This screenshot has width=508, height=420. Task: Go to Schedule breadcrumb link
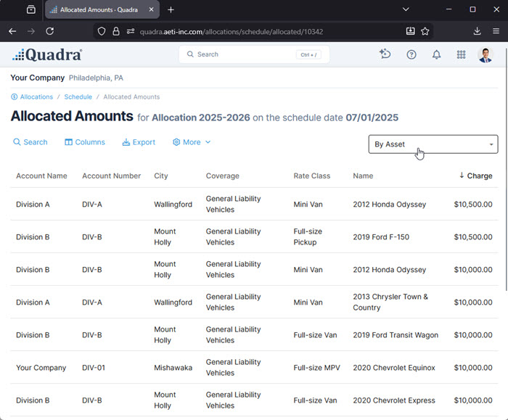pyautogui.click(x=78, y=96)
